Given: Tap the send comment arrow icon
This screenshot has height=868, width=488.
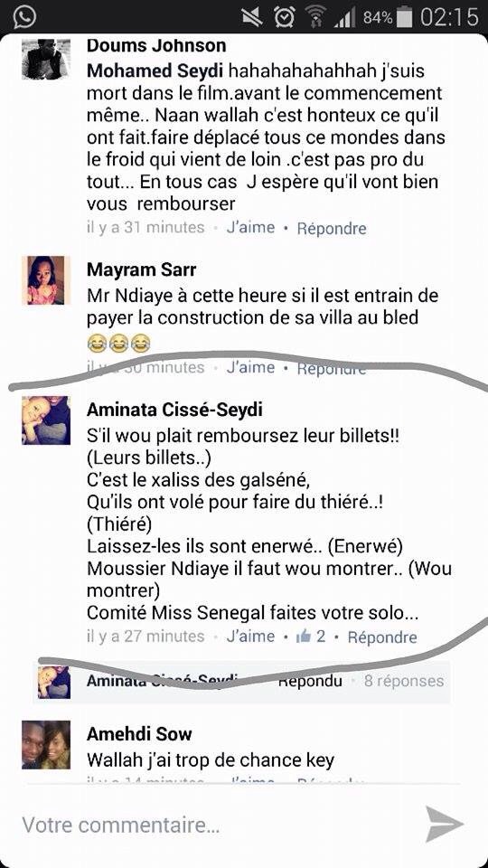Looking at the screenshot, I should 445,824.
